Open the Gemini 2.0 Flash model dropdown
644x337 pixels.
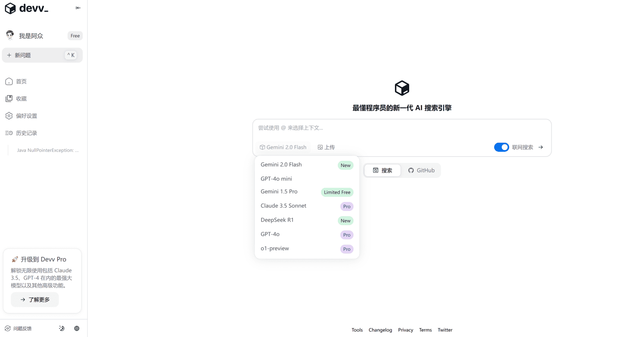[x=283, y=147]
